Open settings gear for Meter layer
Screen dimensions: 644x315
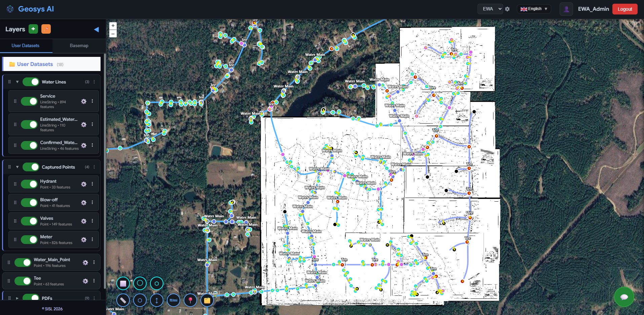coord(84,240)
